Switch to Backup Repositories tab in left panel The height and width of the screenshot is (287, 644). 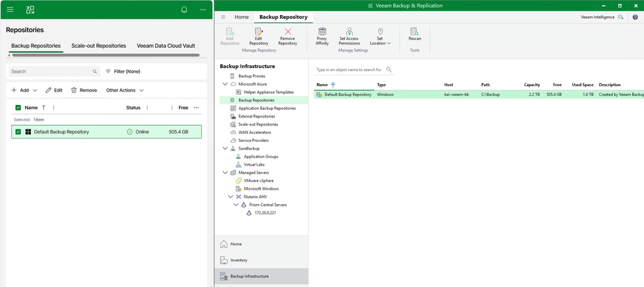click(x=36, y=46)
